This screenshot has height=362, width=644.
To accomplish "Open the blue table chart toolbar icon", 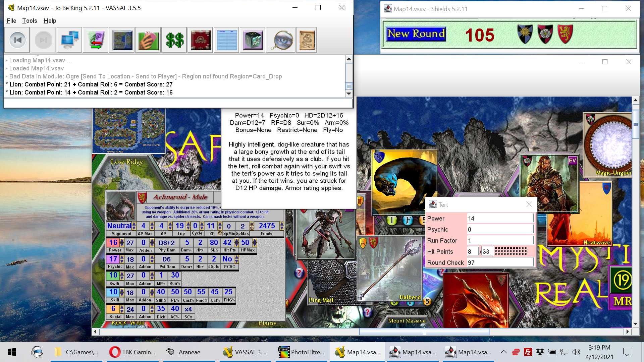I will tap(227, 40).
